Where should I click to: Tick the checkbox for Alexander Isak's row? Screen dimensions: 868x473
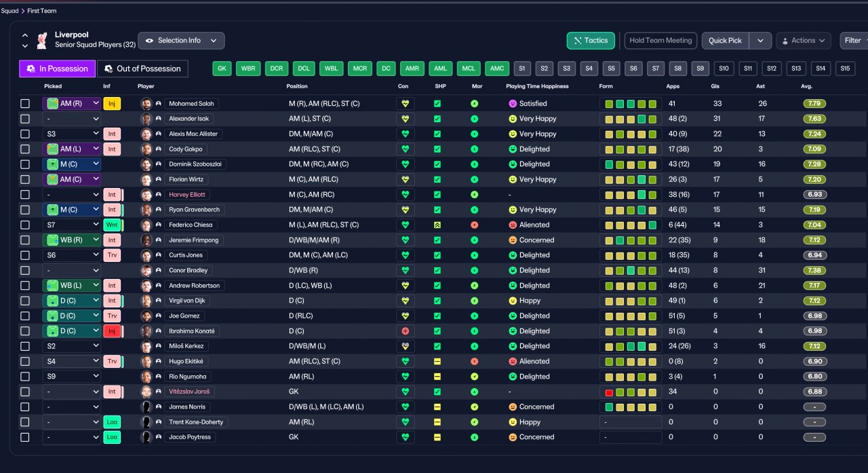pos(25,119)
